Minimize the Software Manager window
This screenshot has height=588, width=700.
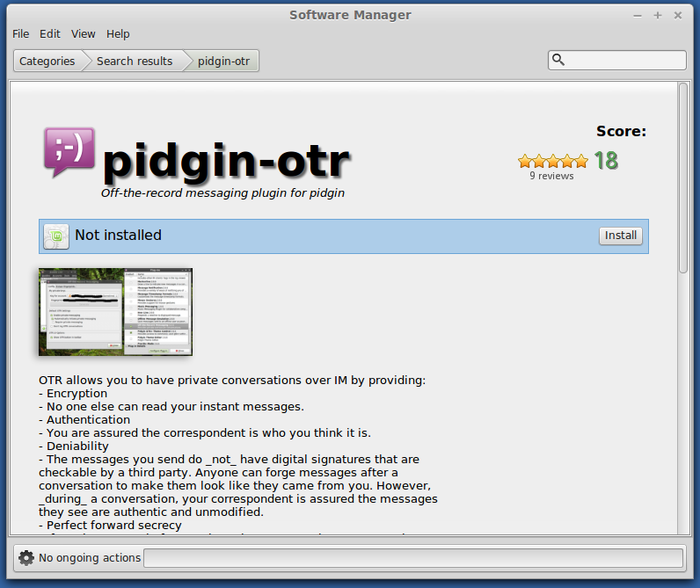tap(638, 16)
